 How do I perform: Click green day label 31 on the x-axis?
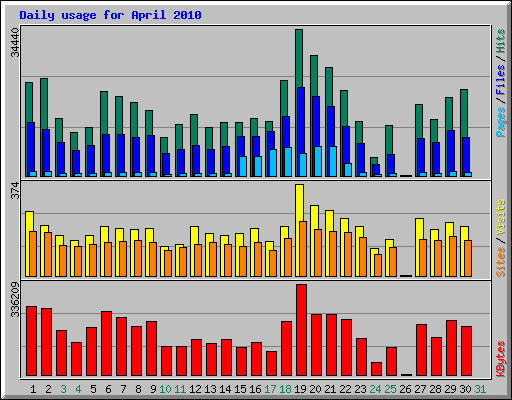[480, 389]
